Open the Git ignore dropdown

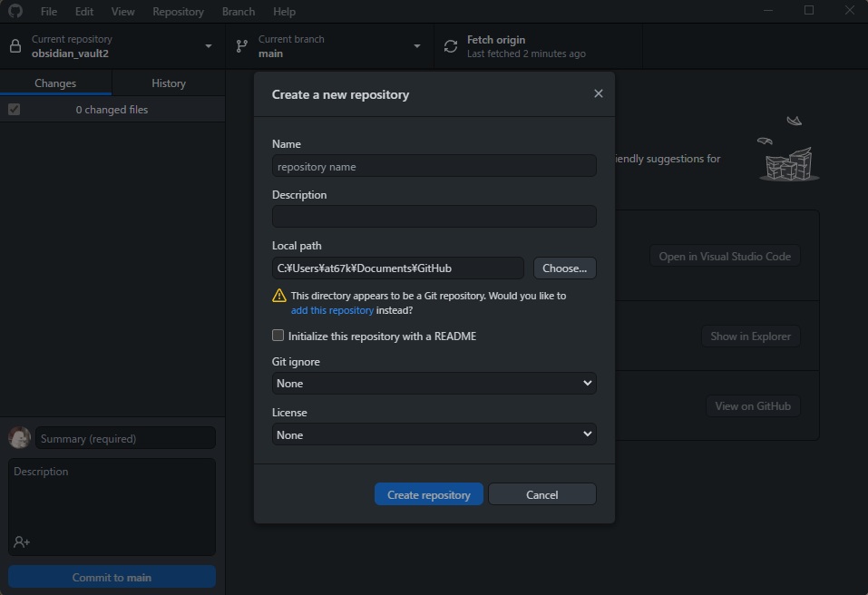[434, 383]
